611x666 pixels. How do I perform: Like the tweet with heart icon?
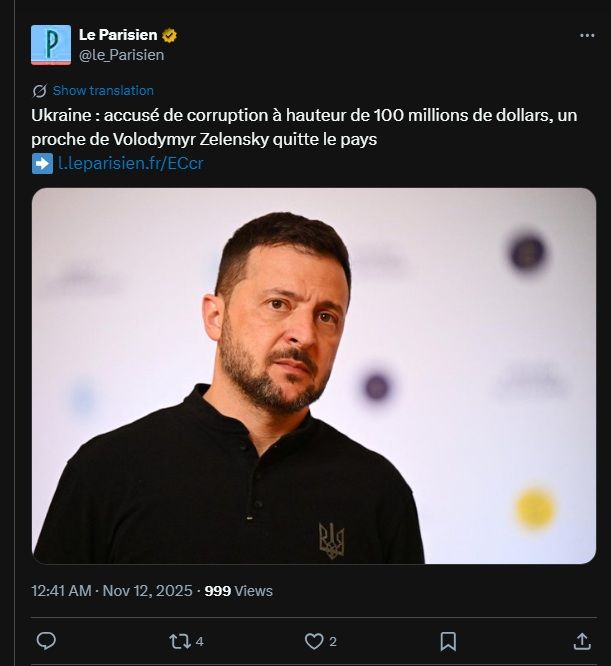point(314,641)
